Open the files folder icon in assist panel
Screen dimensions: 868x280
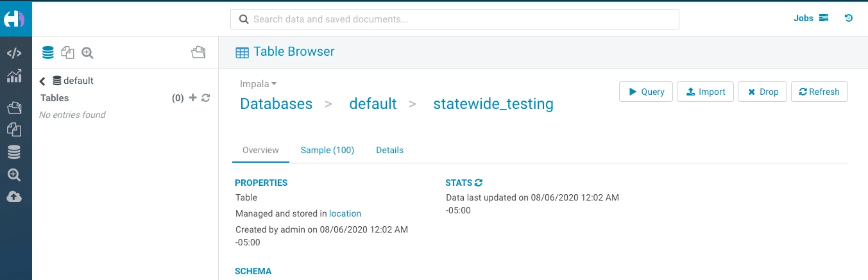click(x=199, y=53)
